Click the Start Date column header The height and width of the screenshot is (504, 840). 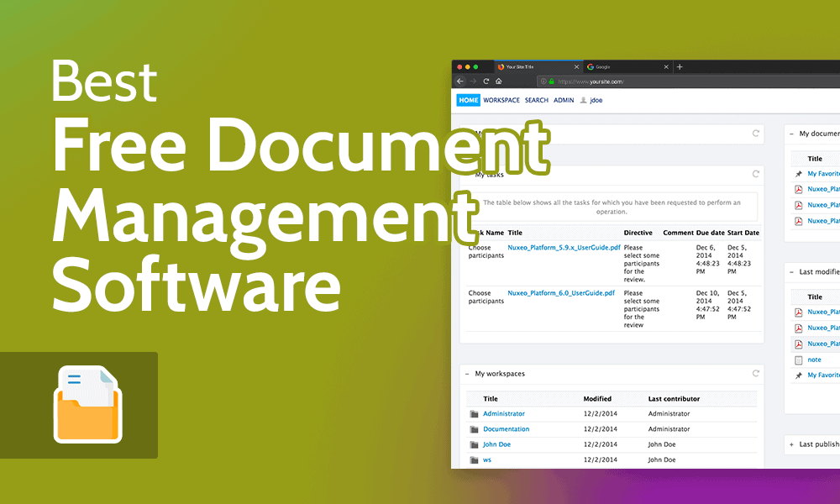[x=743, y=233]
